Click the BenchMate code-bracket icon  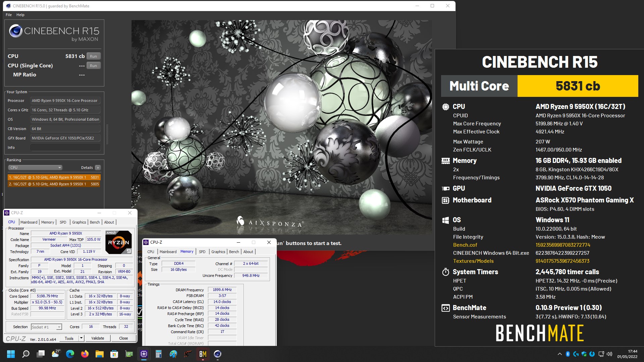(445, 308)
